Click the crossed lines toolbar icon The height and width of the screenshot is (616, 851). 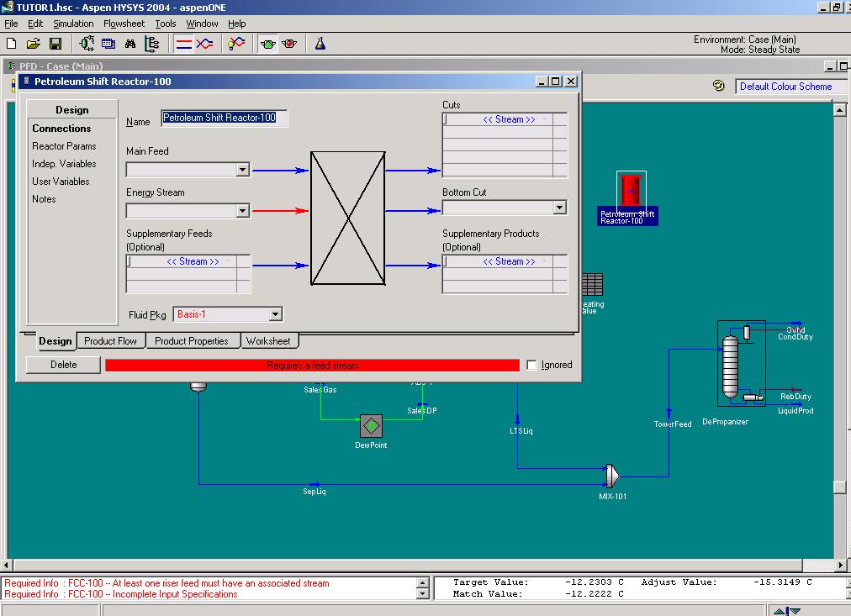point(204,44)
